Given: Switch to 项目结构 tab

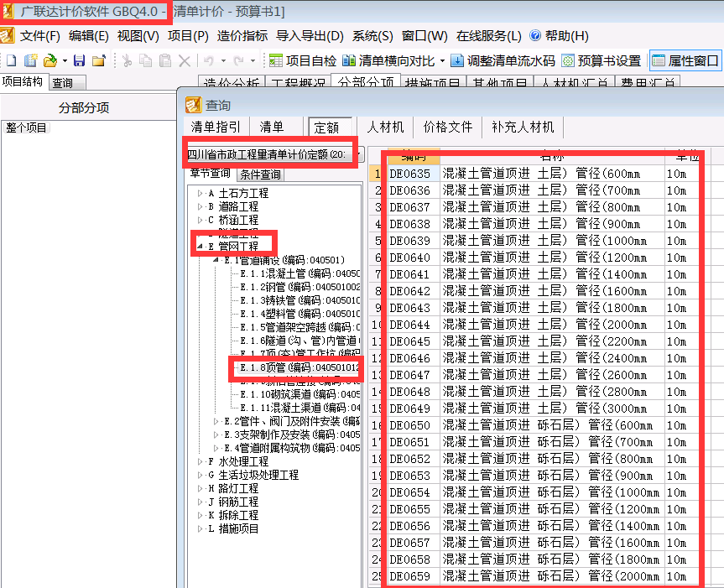Looking at the screenshot, I should pyautogui.click(x=23, y=81).
